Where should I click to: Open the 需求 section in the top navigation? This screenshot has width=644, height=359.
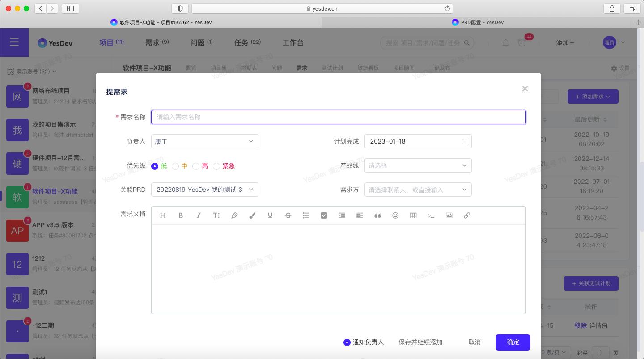point(157,42)
